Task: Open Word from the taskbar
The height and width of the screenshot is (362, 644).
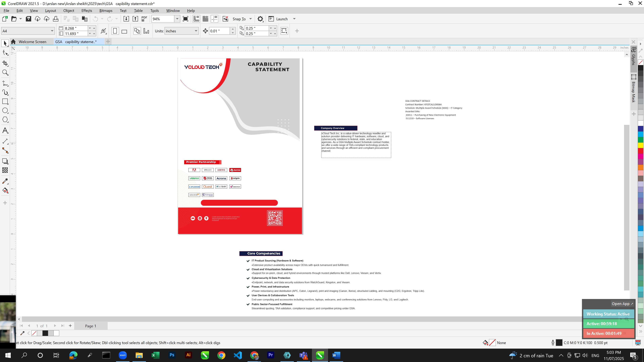Action: click(x=336, y=355)
